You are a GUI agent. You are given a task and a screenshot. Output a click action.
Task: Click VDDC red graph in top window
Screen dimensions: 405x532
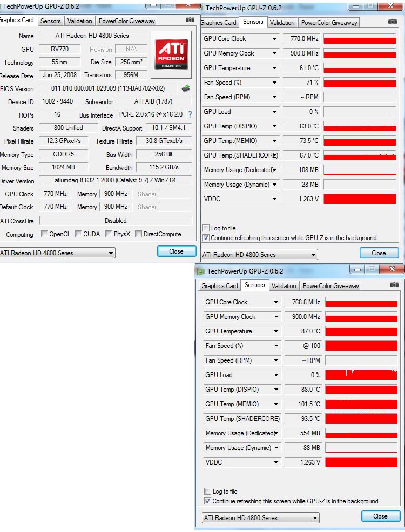tap(360, 199)
